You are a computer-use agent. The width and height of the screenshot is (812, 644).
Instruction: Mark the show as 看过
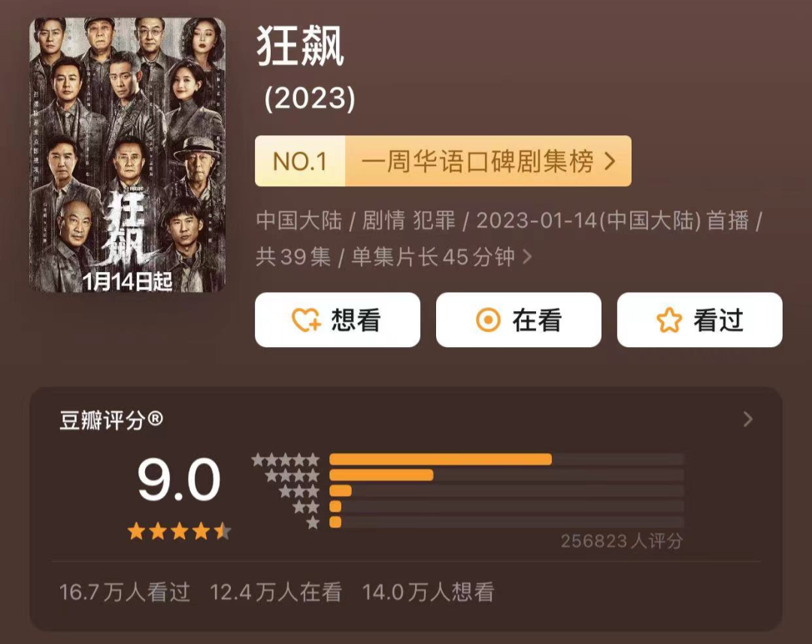pos(700,320)
